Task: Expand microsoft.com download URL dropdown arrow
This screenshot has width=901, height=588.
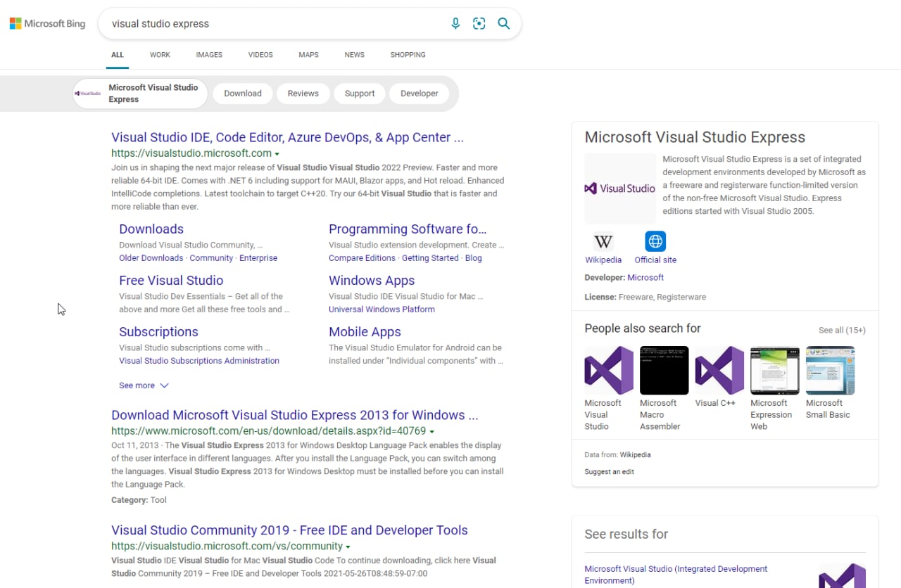Action: 431,432
